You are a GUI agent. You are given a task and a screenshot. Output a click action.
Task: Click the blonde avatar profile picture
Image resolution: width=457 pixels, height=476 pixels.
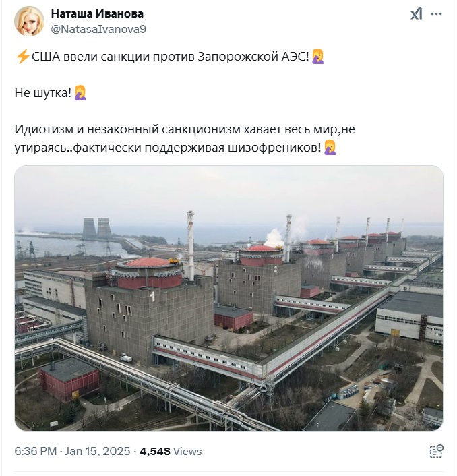tap(29, 21)
